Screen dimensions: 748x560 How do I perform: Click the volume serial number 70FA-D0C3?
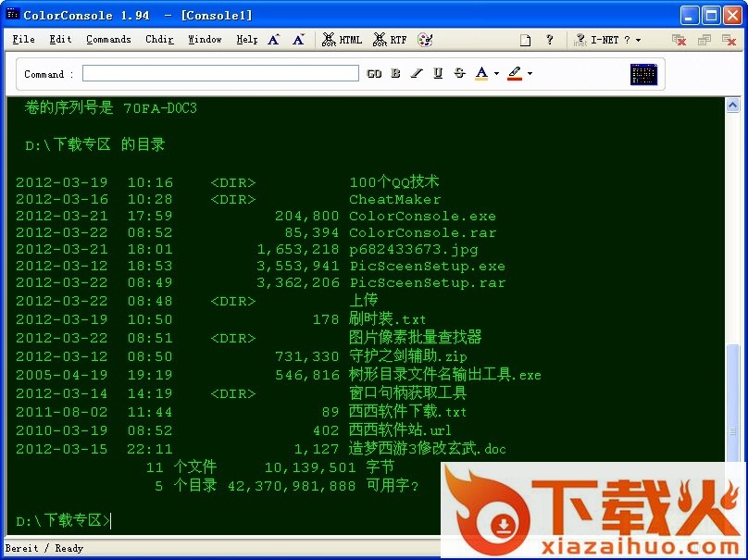tap(160, 108)
